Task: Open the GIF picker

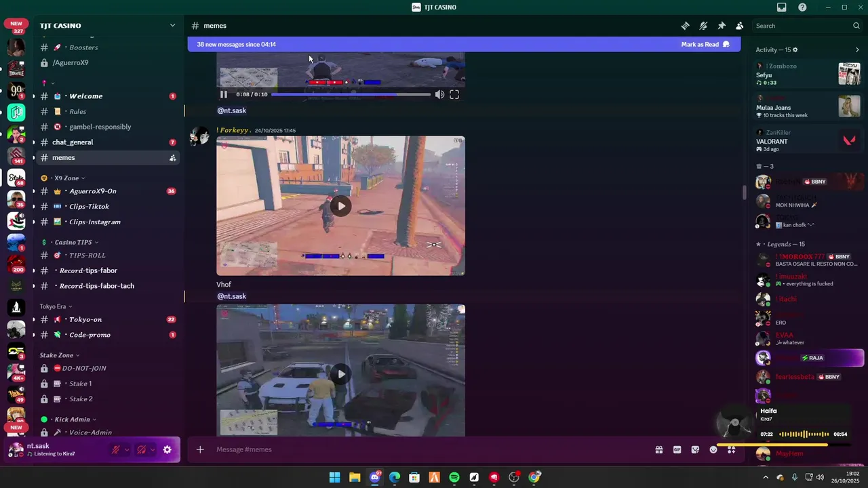Action: [x=677, y=449]
